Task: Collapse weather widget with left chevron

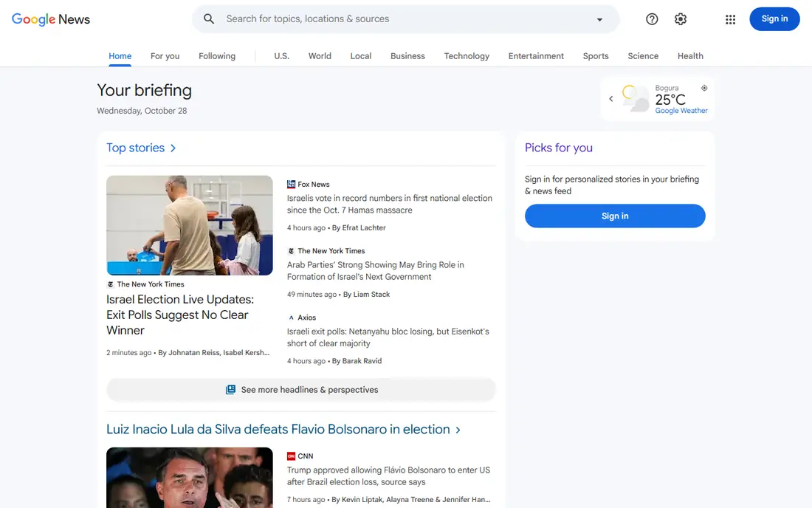Action: 611,98
